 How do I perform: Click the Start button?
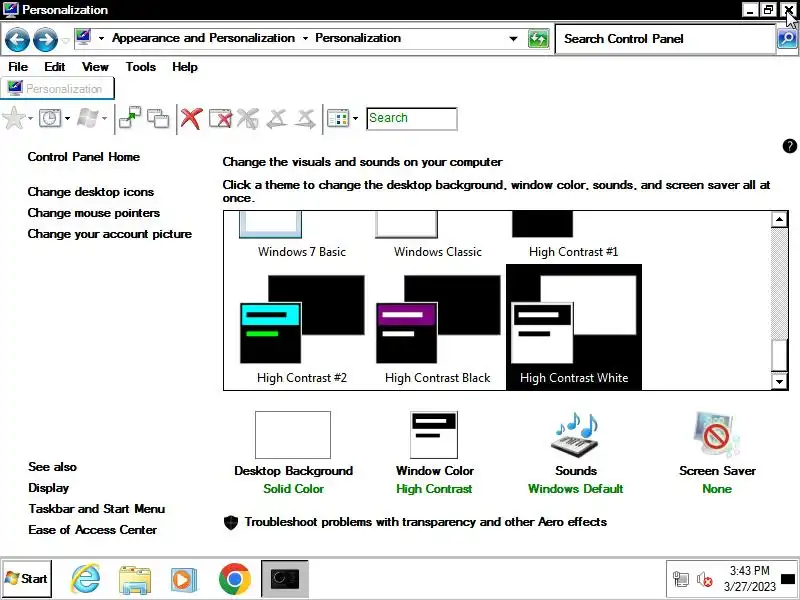tap(27, 579)
